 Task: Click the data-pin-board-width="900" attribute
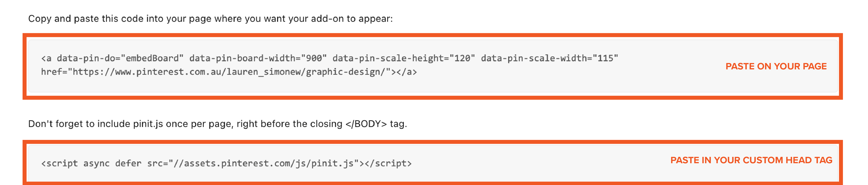[x=258, y=58]
